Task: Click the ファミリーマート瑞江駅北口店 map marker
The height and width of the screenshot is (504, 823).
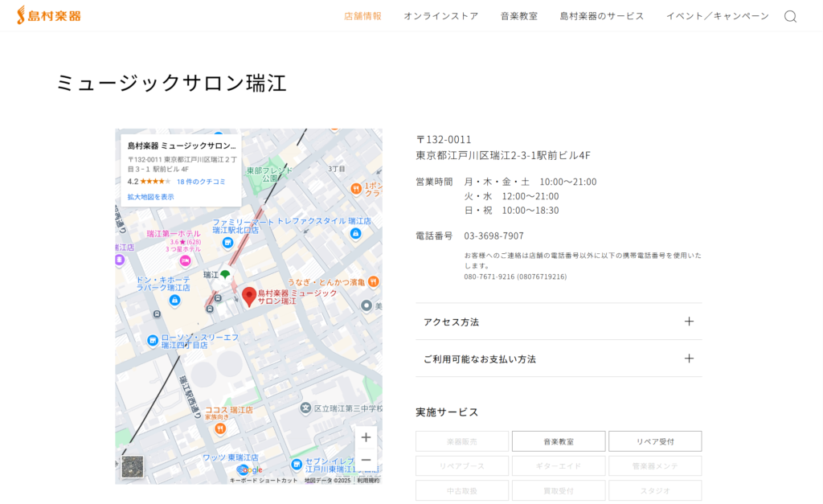Action: pos(227,243)
